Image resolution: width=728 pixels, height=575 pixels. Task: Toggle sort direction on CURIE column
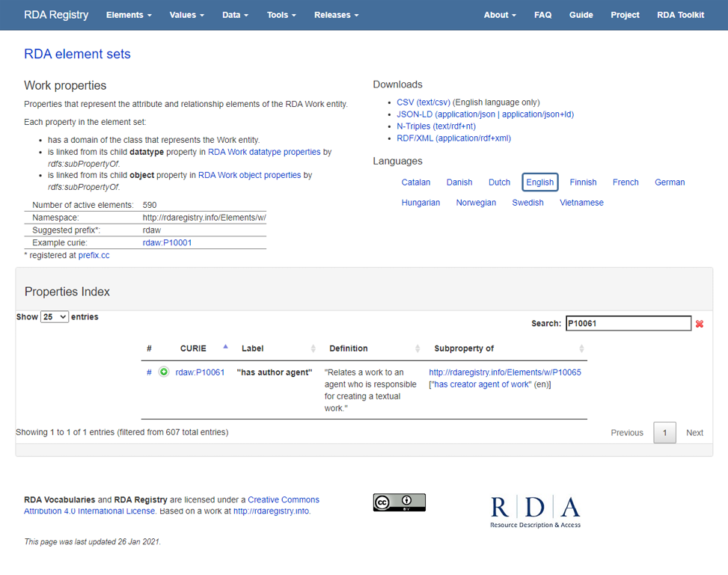(193, 348)
